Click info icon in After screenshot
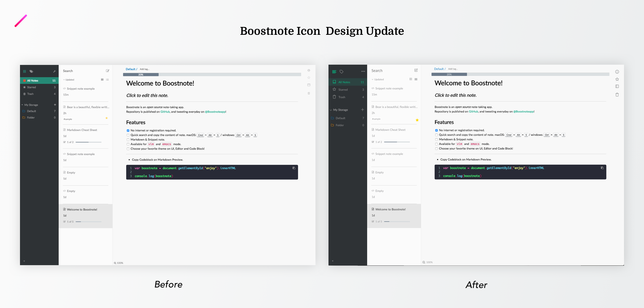The image size is (644, 308). [x=617, y=72]
